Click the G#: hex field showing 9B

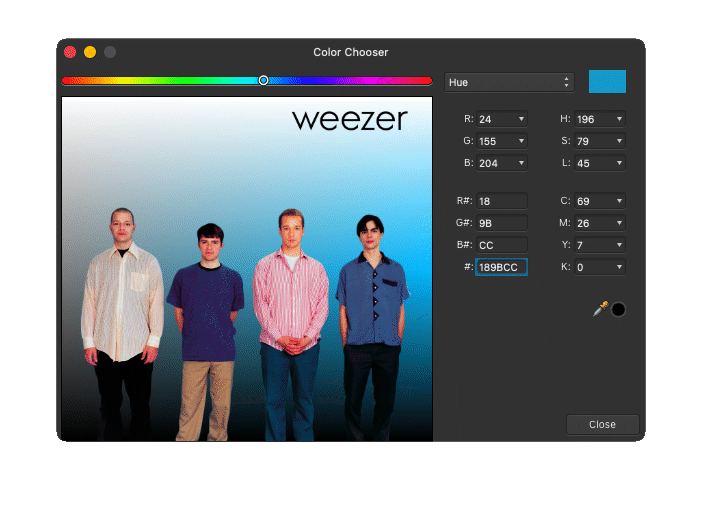pyautogui.click(x=501, y=223)
